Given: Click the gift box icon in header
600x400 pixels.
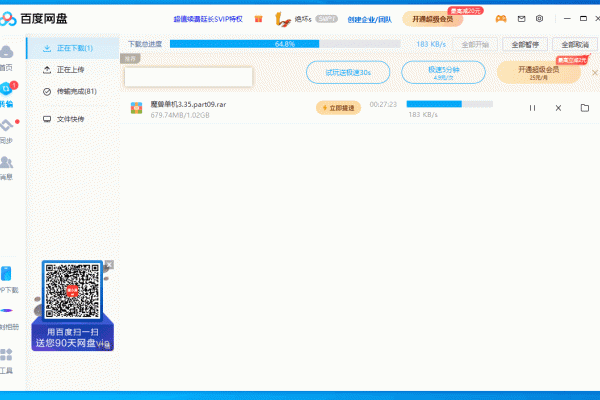Looking at the screenshot, I should (259, 19).
